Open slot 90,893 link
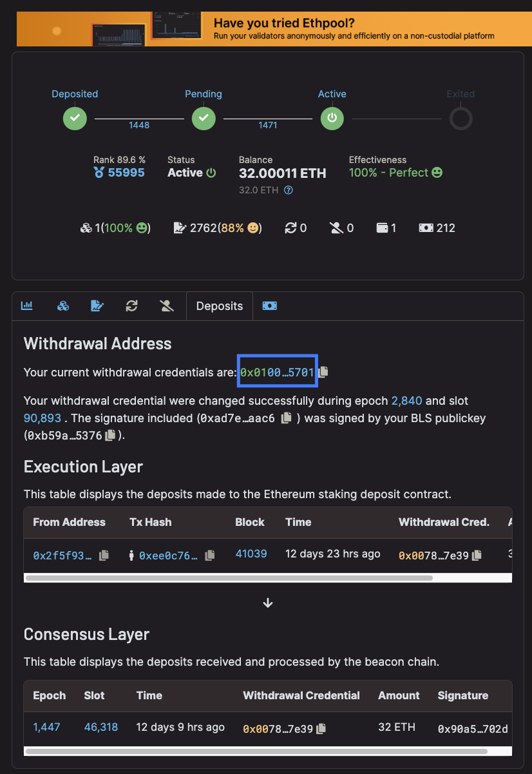Image resolution: width=532 pixels, height=774 pixels. click(43, 418)
